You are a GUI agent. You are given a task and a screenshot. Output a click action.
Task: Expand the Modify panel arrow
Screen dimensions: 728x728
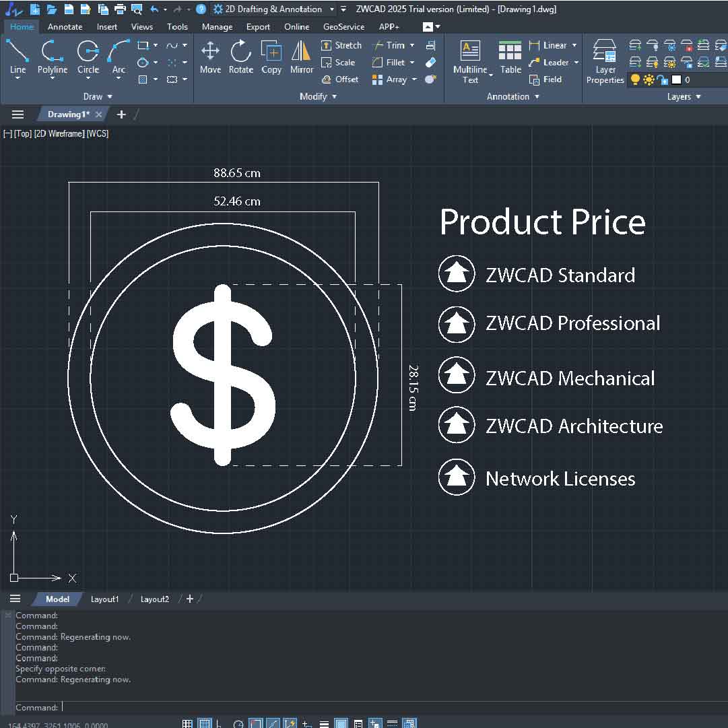pyautogui.click(x=334, y=96)
